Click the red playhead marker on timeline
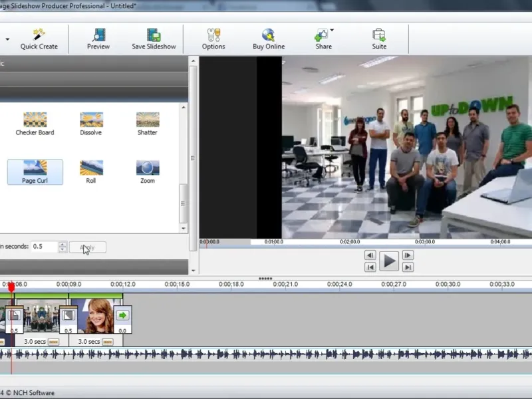This screenshot has width=532, height=399. 11,287
